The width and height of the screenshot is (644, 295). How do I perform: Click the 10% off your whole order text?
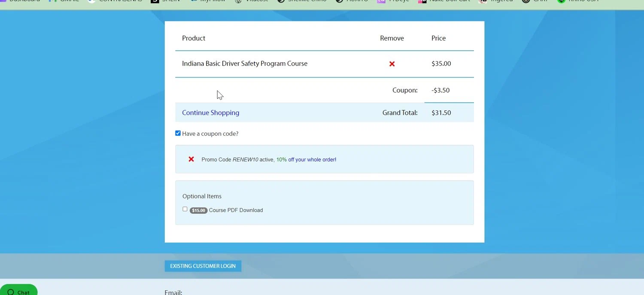(x=306, y=159)
